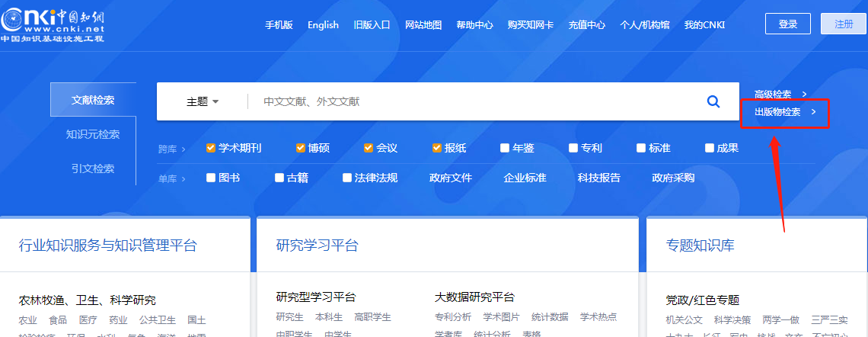Check the 年鉴 checkbox
This screenshot has width=868, height=337.
[x=505, y=148]
